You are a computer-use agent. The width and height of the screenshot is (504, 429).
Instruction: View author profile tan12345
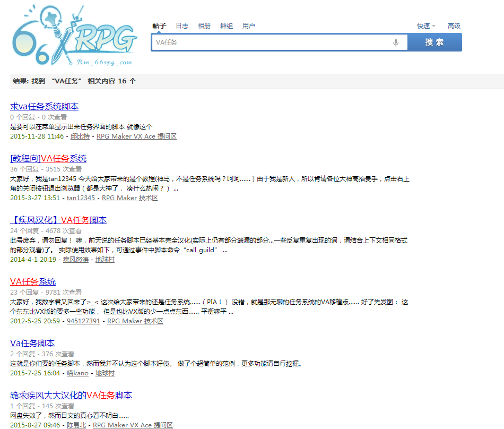(81, 198)
